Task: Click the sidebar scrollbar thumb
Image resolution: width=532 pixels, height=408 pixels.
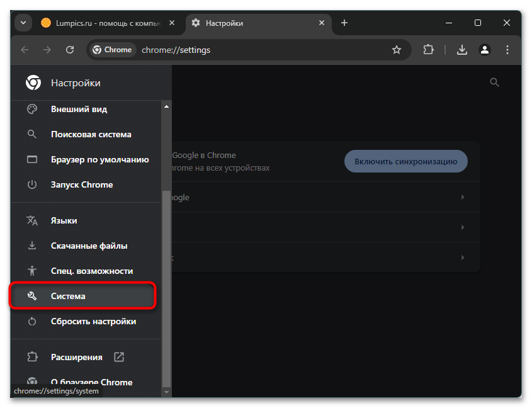Action: (x=166, y=288)
